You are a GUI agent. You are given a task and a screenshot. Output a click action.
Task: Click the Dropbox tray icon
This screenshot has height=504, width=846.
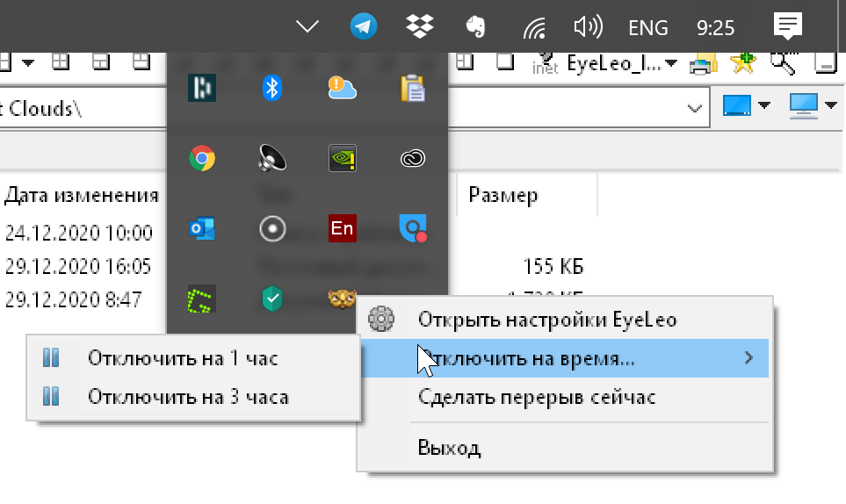[420, 25]
